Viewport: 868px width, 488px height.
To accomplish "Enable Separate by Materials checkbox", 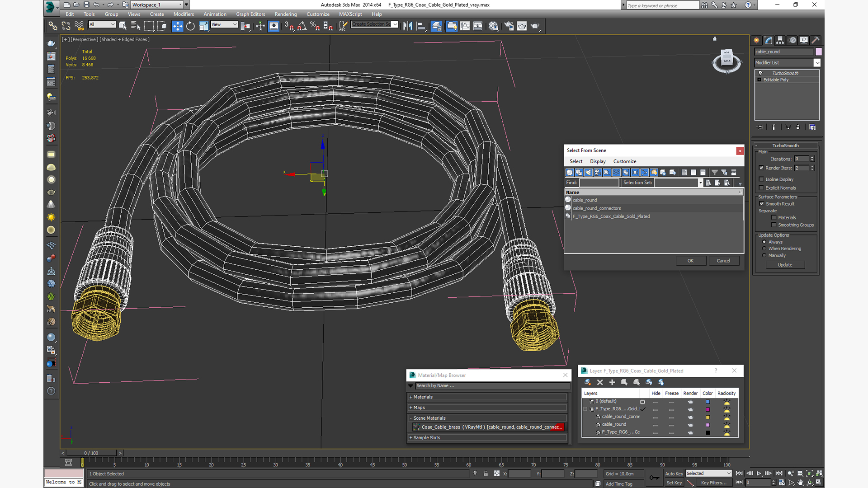I will (774, 218).
